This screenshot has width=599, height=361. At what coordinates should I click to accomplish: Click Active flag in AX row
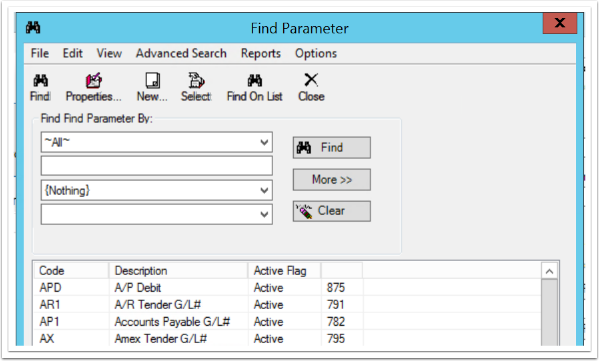[269, 338]
